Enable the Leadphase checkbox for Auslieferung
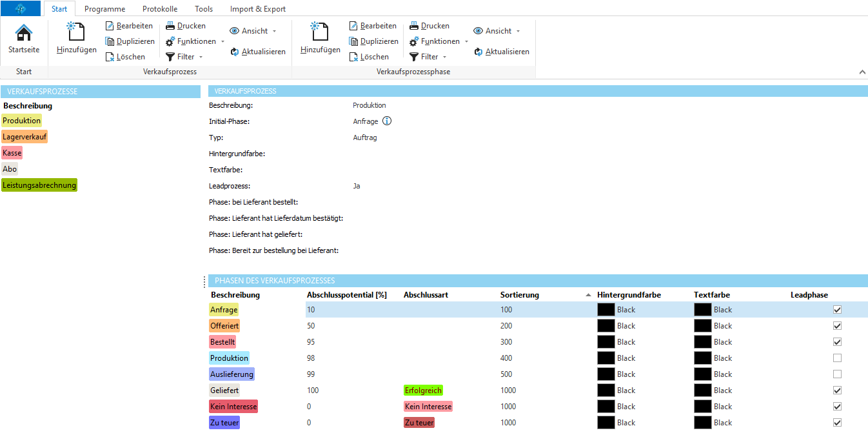The height and width of the screenshot is (446, 868). (x=837, y=374)
